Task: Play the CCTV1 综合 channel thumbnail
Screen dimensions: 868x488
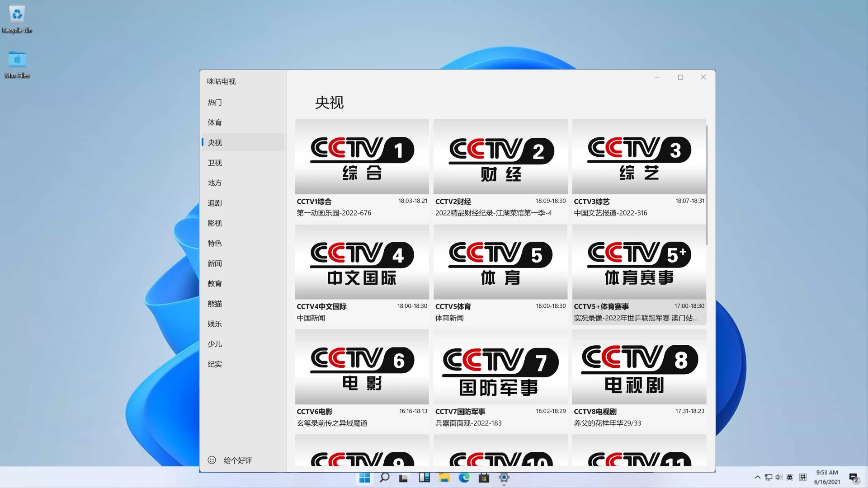Action: point(362,157)
